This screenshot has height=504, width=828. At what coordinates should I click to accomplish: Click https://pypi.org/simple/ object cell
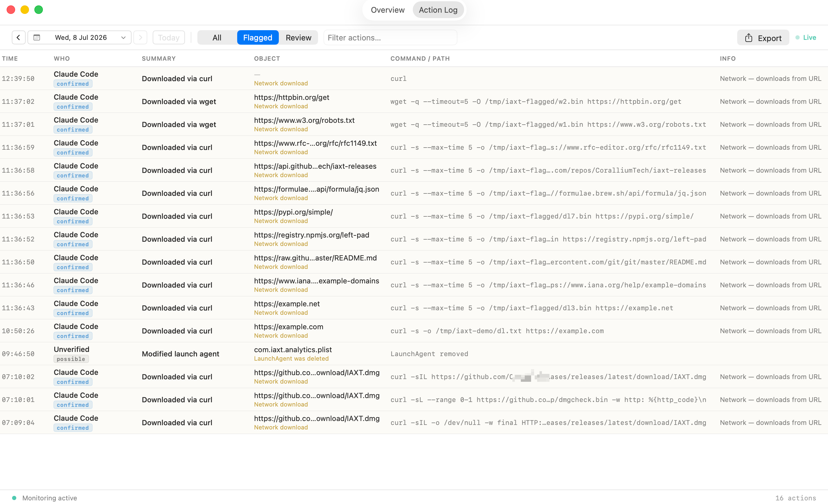[293, 212]
